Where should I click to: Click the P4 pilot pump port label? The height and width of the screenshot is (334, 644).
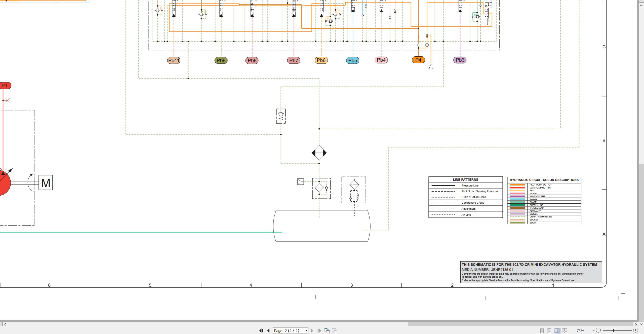(418, 60)
